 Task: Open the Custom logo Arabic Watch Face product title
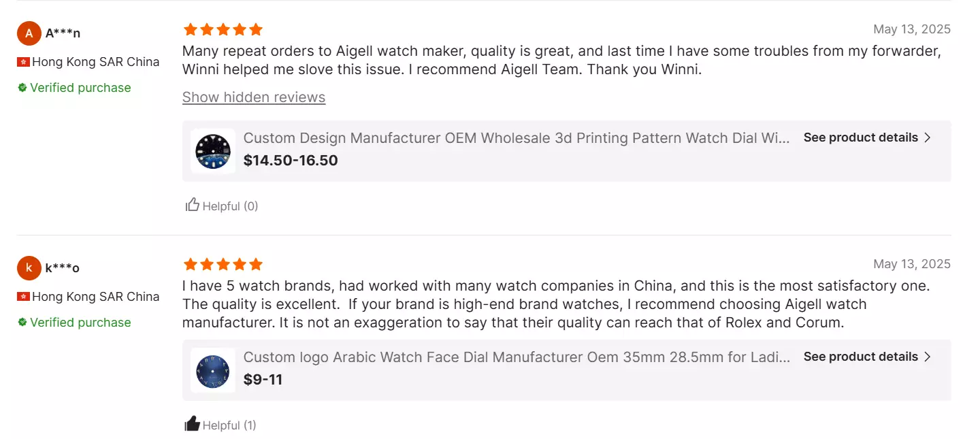click(x=516, y=357)
